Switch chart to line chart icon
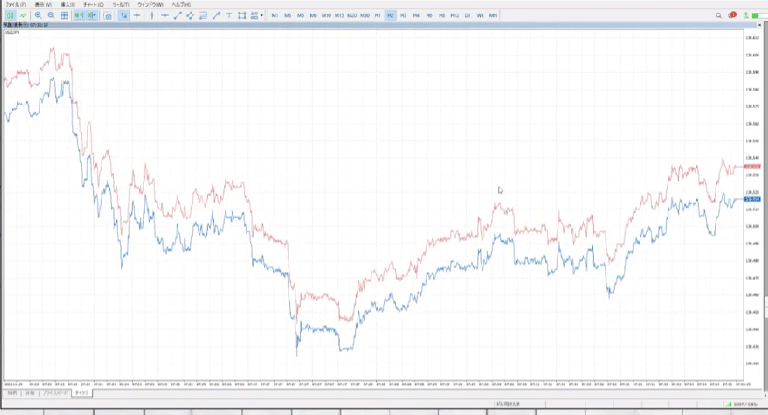 click(x=23, y=16)
